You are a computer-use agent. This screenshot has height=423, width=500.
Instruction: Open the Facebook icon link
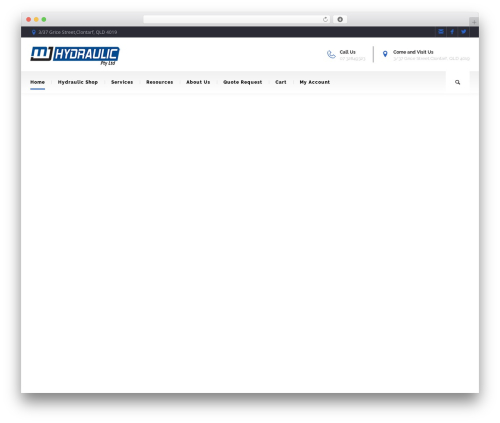[x=452, y=32]
